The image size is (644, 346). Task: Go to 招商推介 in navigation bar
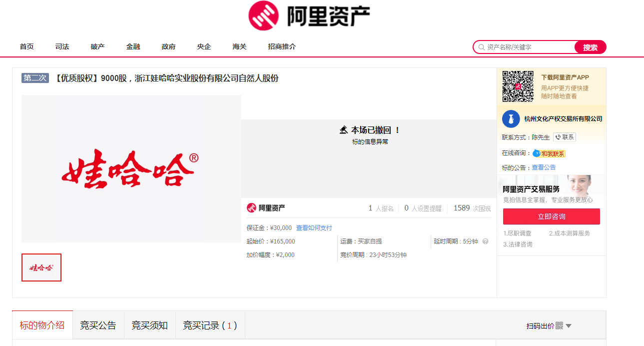pos(282,46)
